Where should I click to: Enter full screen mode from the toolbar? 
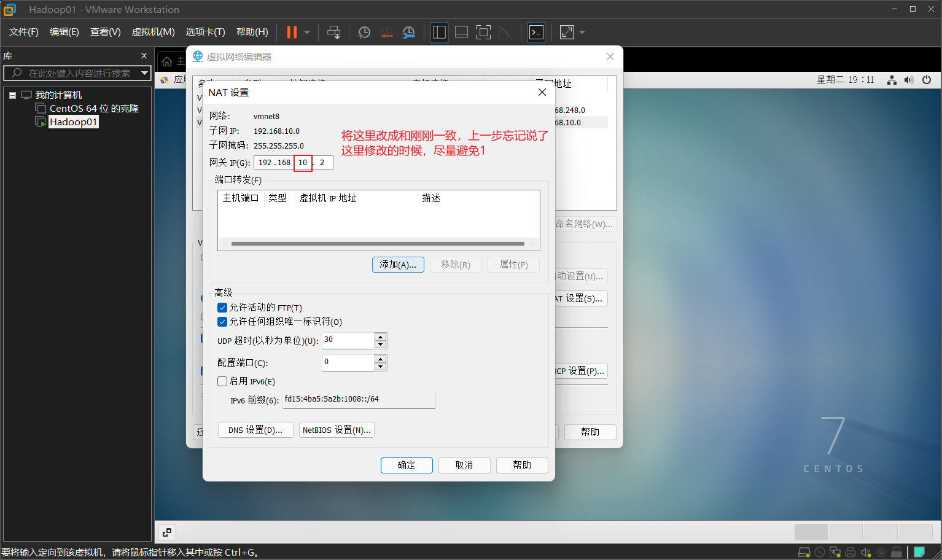[484, 33]
